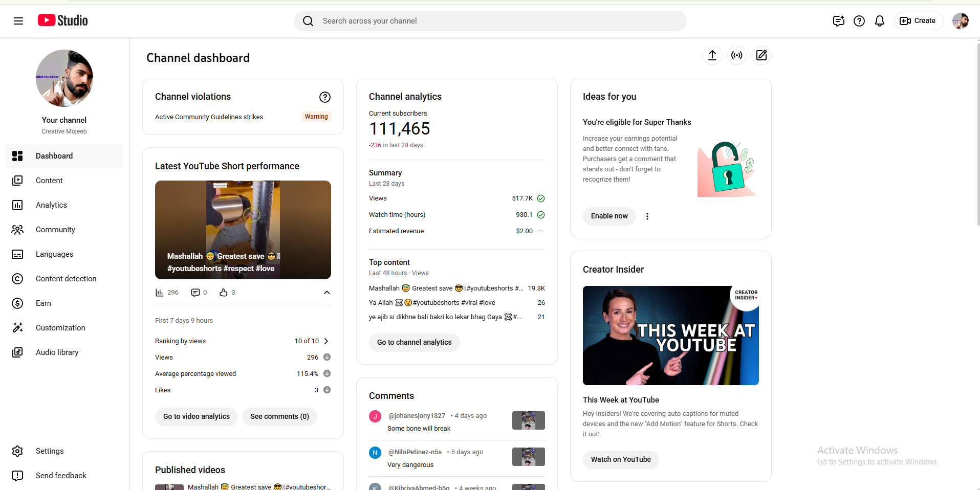
Task: Go to Content detection section
Action: point(66,279)
